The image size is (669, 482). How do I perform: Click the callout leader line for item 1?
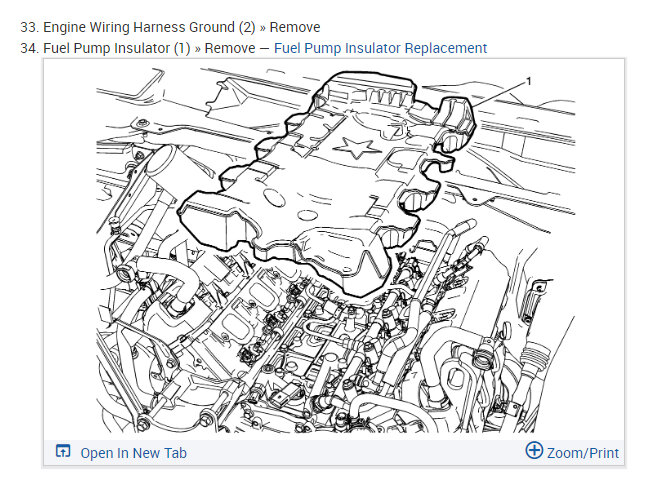point(498,95)
